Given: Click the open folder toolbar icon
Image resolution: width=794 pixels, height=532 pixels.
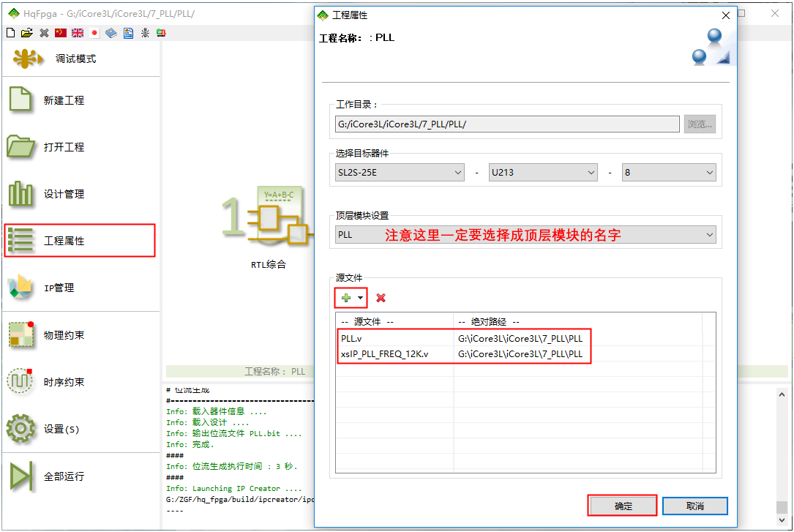Looking at the screenshot, I should click(x=27, y=33).
